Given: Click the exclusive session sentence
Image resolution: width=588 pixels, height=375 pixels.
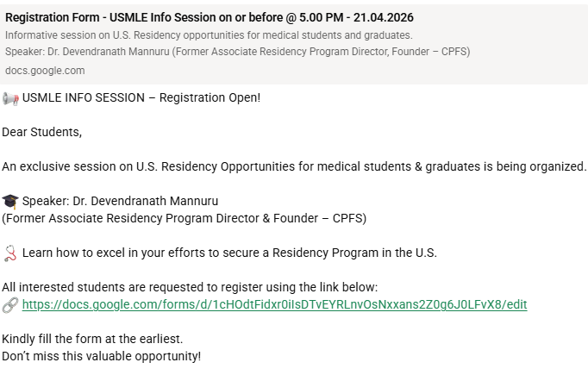Looking at the screenshot, I should (x=294, y=166).
